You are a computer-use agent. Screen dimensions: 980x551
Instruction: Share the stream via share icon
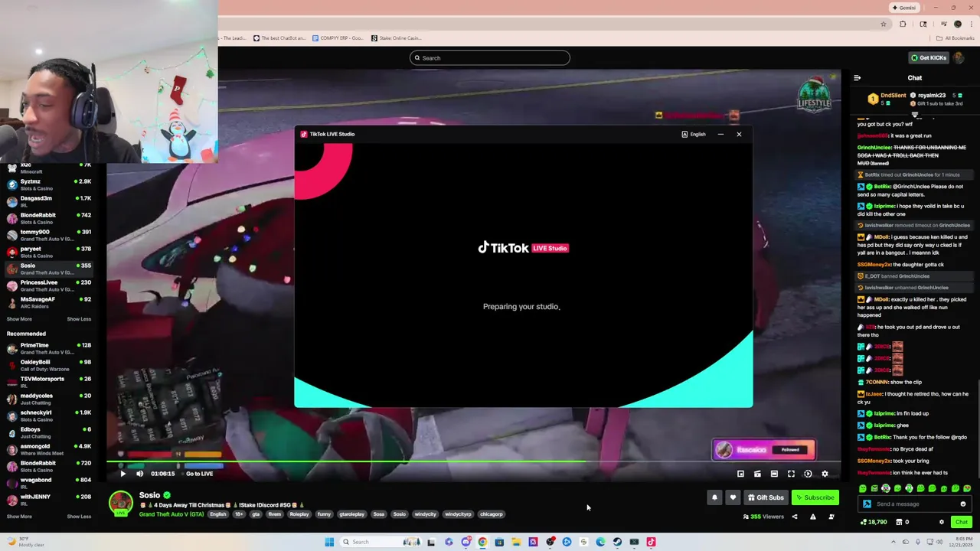click(795, 517)
